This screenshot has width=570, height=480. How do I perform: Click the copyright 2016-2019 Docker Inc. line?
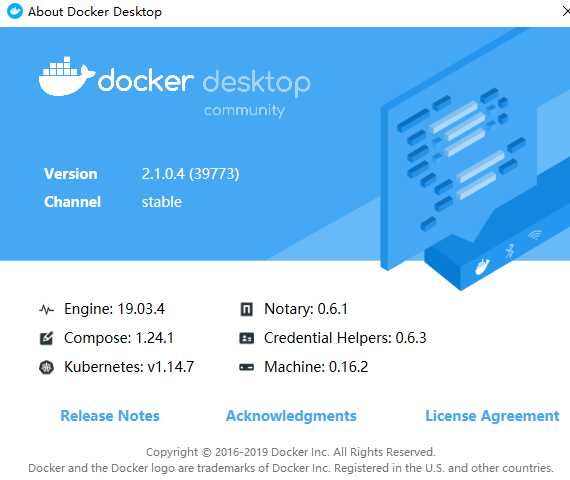point(290,452)
